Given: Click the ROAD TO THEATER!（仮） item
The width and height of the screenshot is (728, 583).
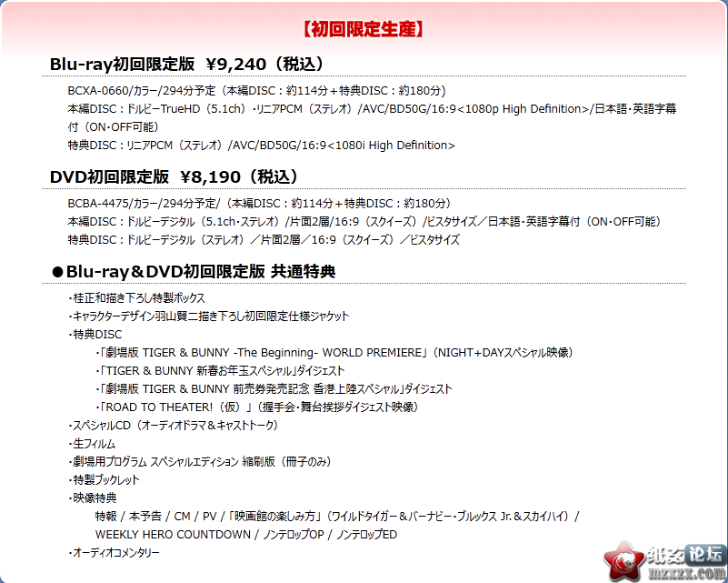Looking at the screenshot, I should click(x=256, y=407).
